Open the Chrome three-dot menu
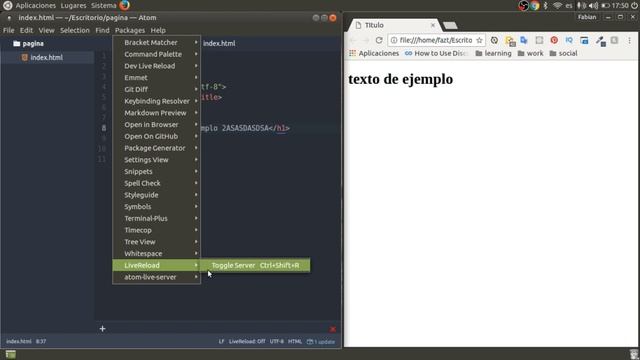 (629, 40)
